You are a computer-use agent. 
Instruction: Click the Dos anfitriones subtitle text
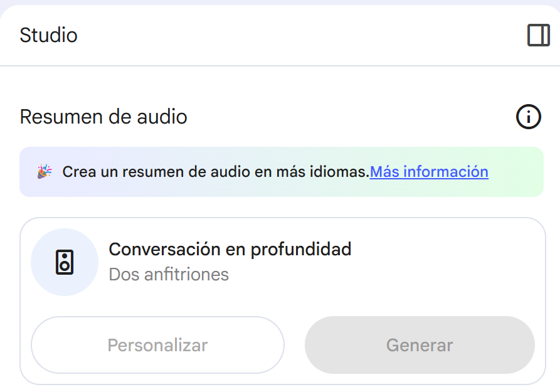point(169,275)
